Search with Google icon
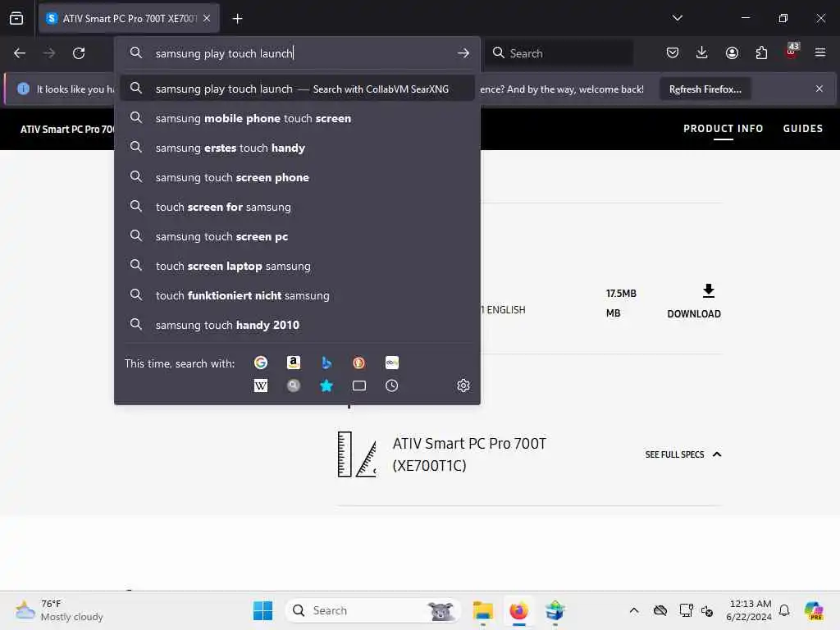The height and width of the screenshot is (630, 840). (x=260, y=363)
